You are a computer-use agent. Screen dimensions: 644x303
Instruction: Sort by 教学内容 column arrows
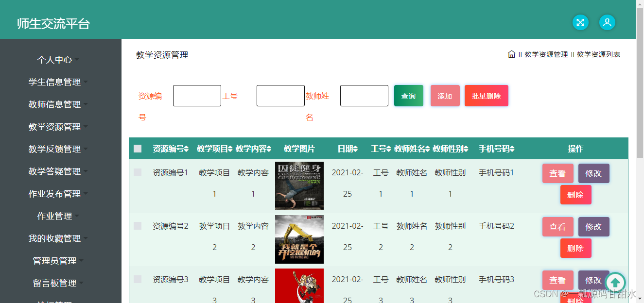[x=269, y=149]
